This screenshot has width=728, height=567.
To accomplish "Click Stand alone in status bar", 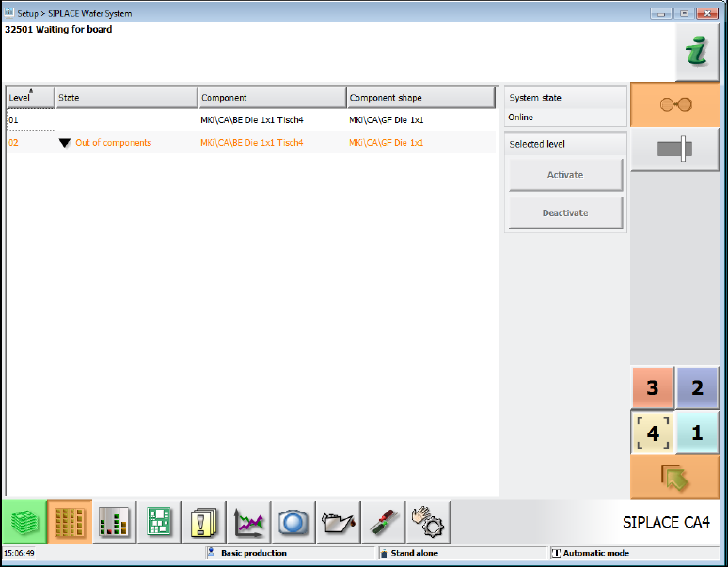I will pyautogui.click(x=414, y=553).
